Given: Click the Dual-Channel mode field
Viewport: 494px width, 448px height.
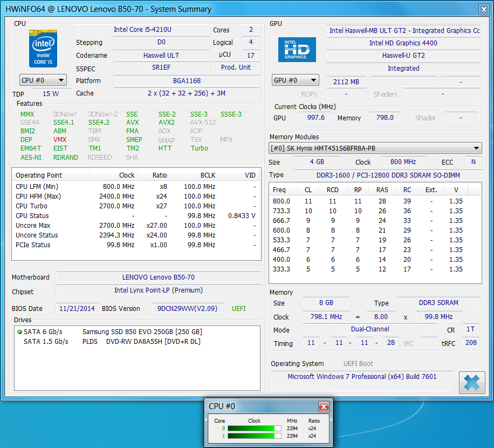Looking at the screenshot, I should tap(370, 329).
